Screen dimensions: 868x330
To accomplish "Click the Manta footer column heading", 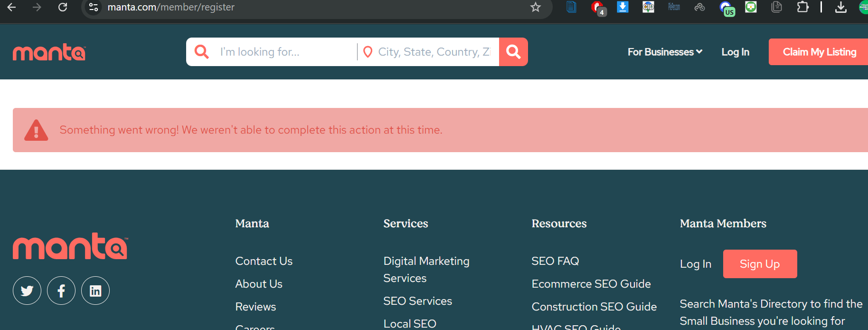I will pos(252,223).
